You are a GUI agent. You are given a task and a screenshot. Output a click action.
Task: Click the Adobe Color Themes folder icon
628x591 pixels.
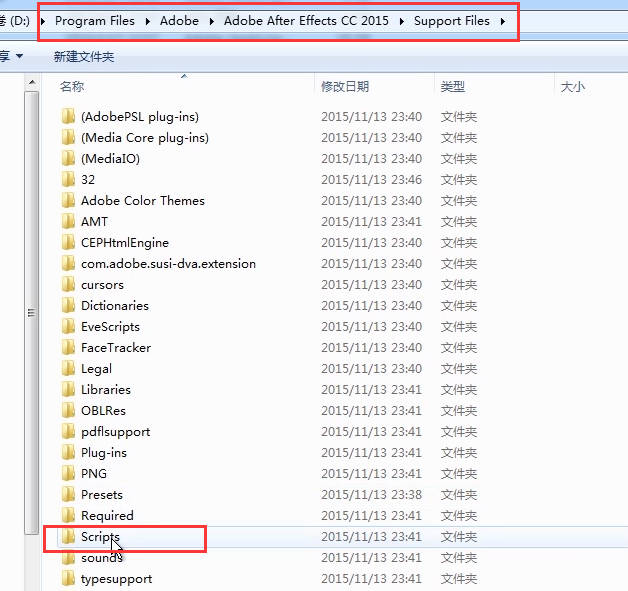click(68, 200)
